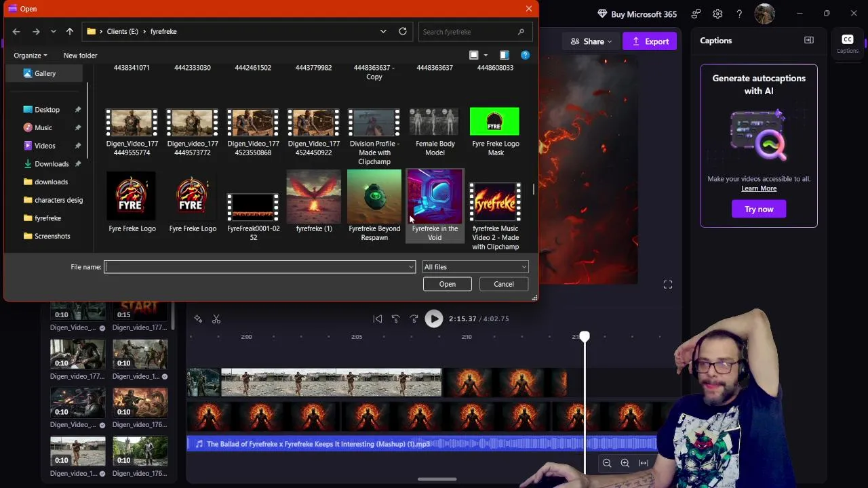The width and height of the screenshot is (868, 488).
Task: Open Clipchamp settings gear
Action: [x=717, y=14]
